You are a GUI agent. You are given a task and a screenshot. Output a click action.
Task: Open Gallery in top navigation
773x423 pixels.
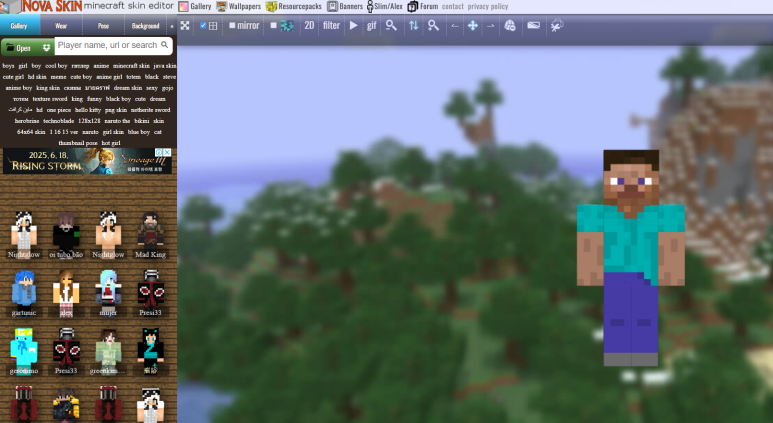tap(195, 6)
